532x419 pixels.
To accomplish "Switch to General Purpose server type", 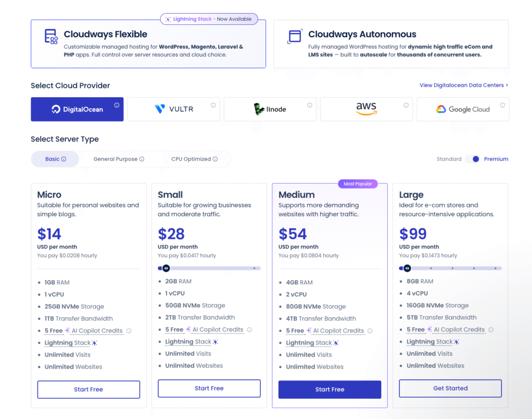I will (119, 159).
